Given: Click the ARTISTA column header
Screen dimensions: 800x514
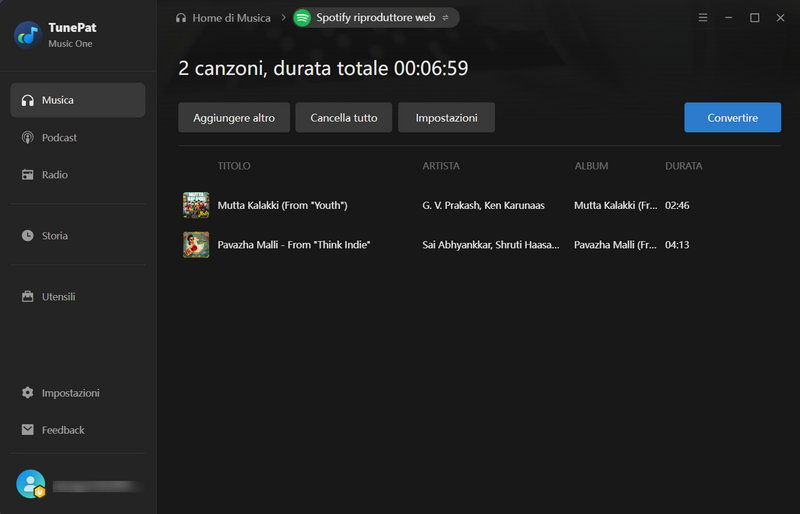Looking at the screenshot, I should 441,166.
